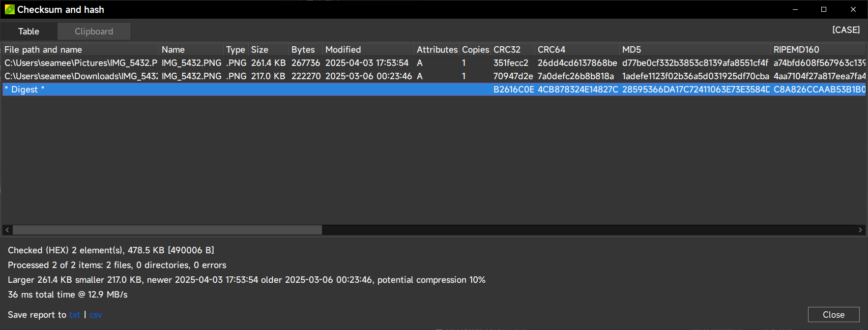Switch to the Clipboard tab
Viewport: 868px width, 330px height.
94,31
